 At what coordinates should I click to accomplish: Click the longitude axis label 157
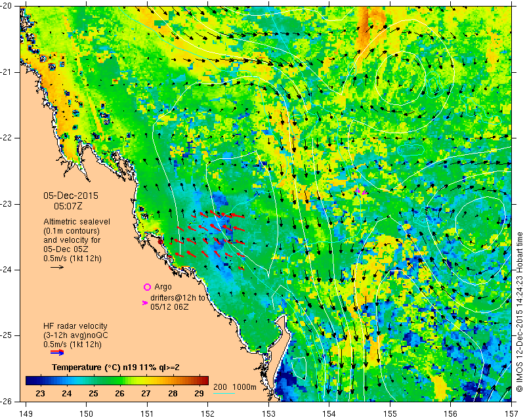512,414
